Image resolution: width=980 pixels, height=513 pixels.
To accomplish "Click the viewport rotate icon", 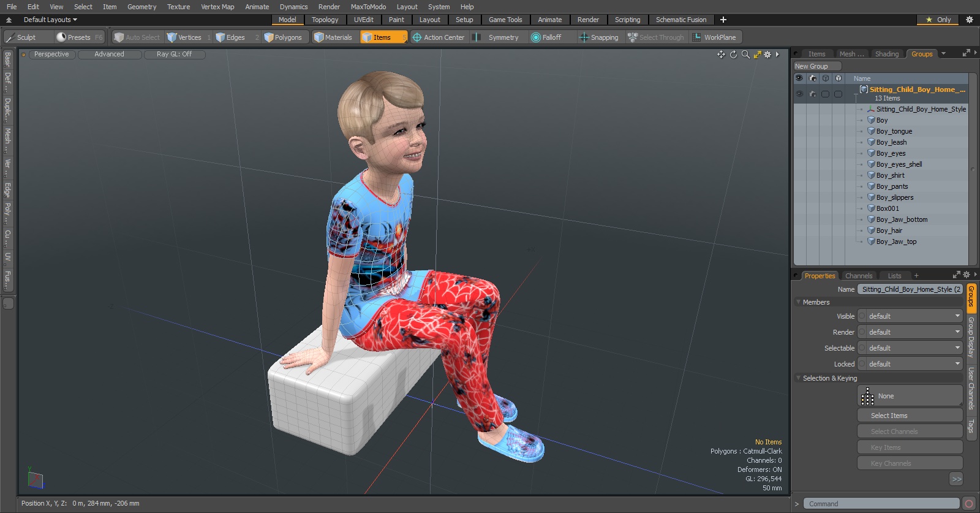I will pyautogui.click(x=733, y=55).
